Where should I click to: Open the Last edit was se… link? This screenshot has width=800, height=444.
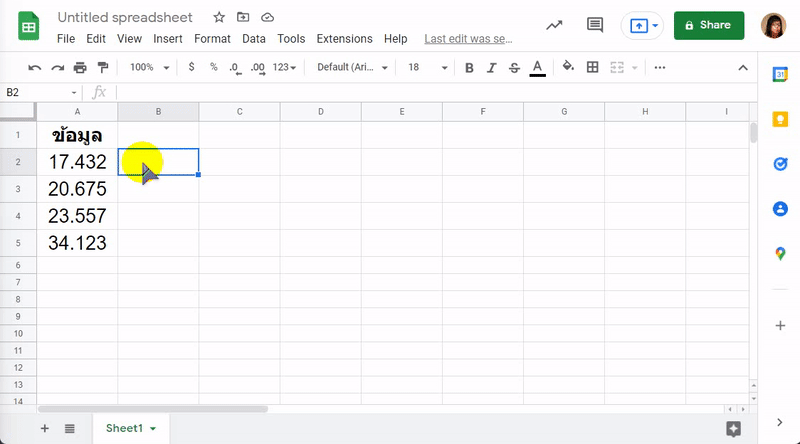(468, 39)
